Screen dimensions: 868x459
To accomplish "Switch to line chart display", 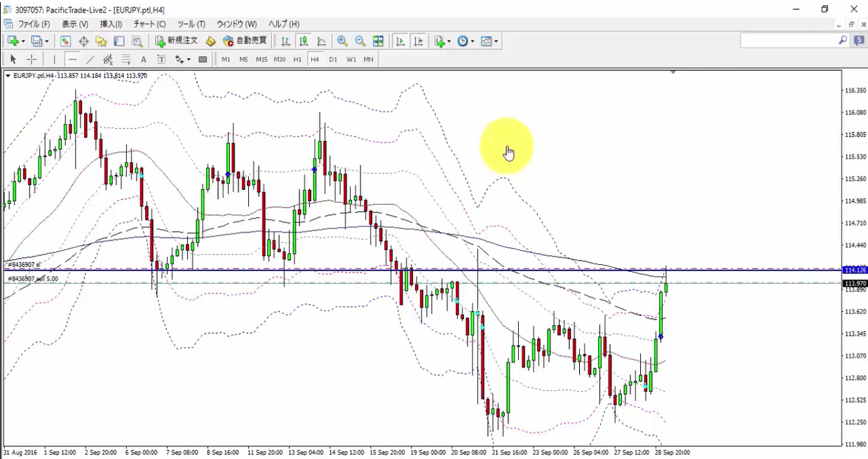I will 322,41.
